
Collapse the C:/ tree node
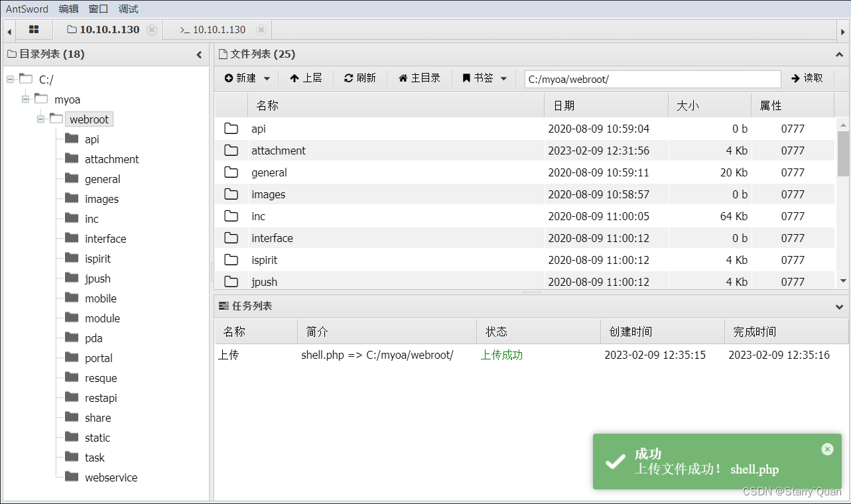pyautogui.click(x=10, y=80)
